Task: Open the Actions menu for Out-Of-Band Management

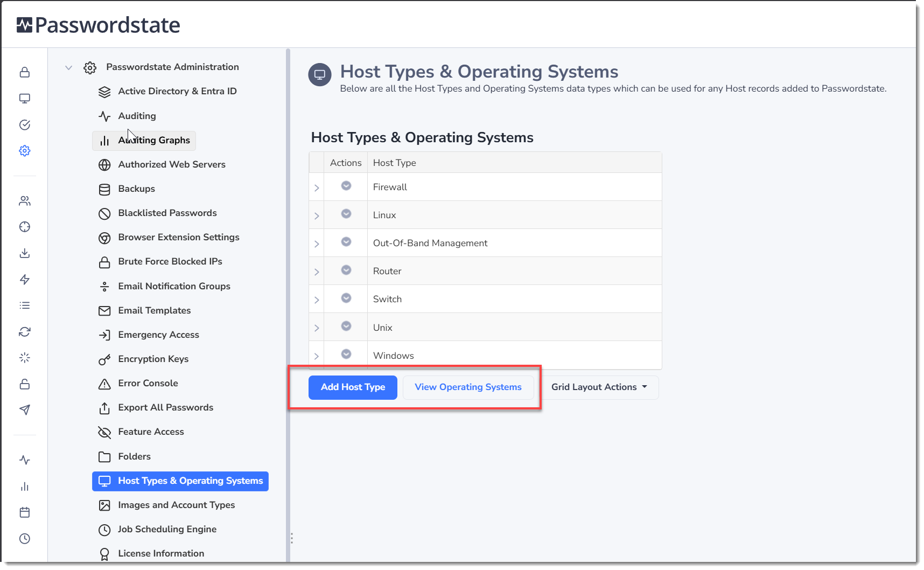Action: (x=346, y=242)
